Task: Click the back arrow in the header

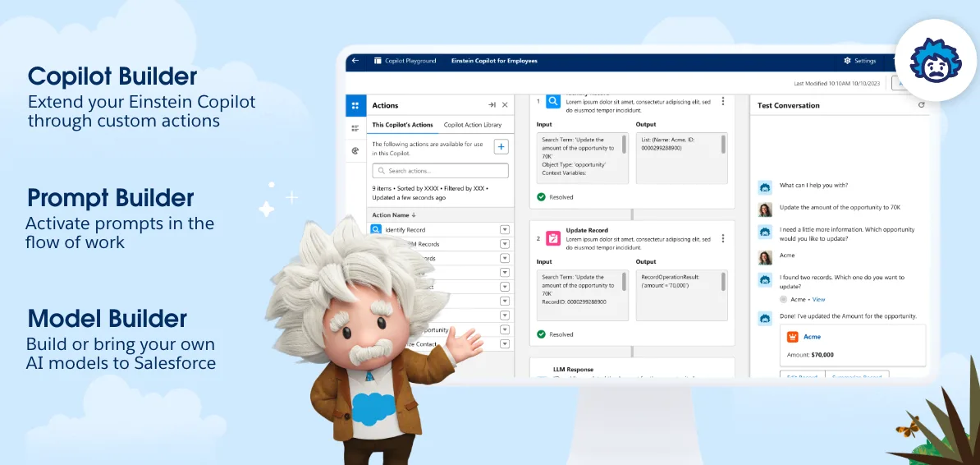Action: click(355, 61)
